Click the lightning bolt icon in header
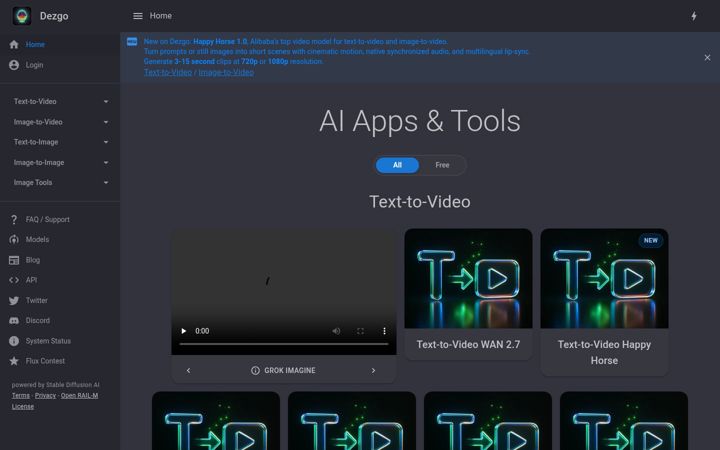This screenshot has width=720, height=450. coord(694,16)
